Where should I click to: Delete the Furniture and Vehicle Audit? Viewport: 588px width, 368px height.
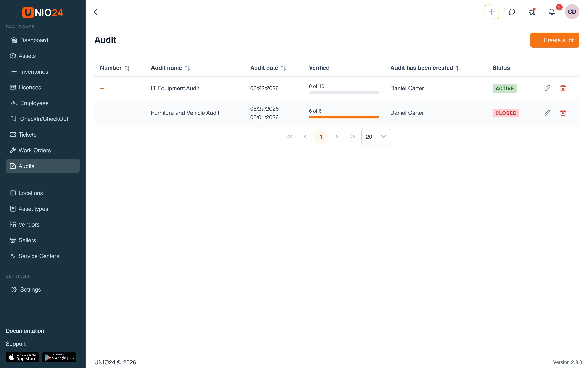coord(563,113)
